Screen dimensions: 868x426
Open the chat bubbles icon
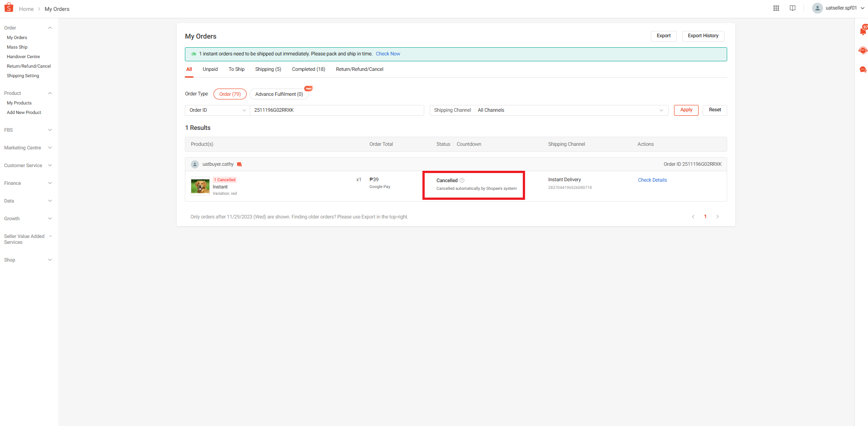[x=863, y=69]
